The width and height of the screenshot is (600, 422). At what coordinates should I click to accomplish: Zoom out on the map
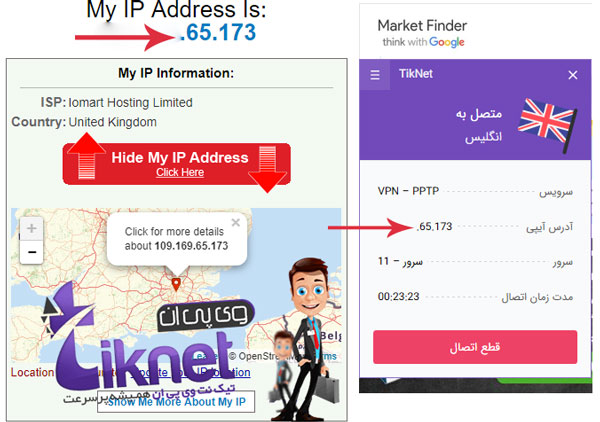(x=31, y=252)
